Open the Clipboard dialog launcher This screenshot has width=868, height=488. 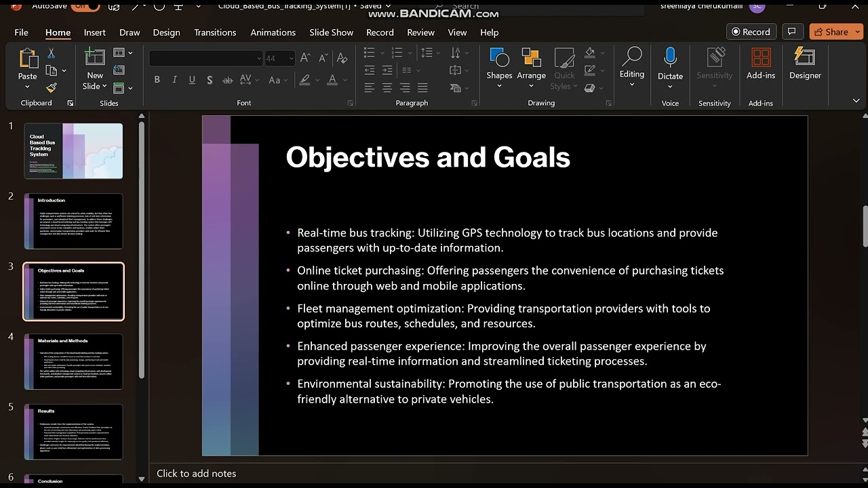coord(70,103)
